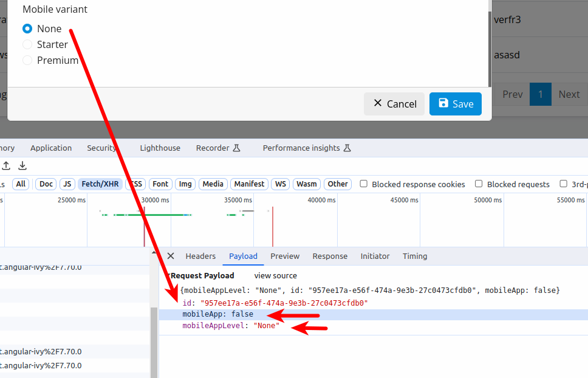Filter network requests by Img
Image resolution: width=588 pixels, height=378 pixels.
pyautogui.click(x=185, y=184)
